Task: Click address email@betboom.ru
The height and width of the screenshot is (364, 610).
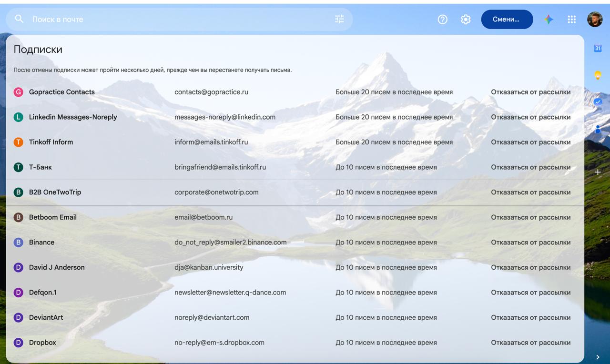Action: point(203,217)
